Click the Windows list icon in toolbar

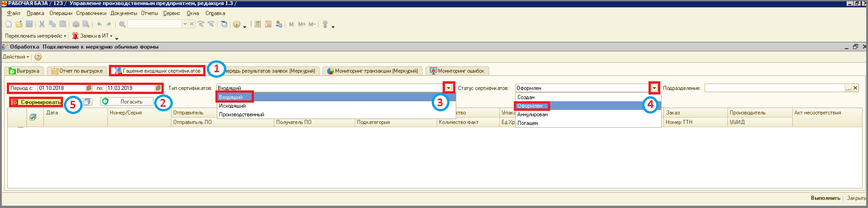pyautogui.click(x=224, y=24)
